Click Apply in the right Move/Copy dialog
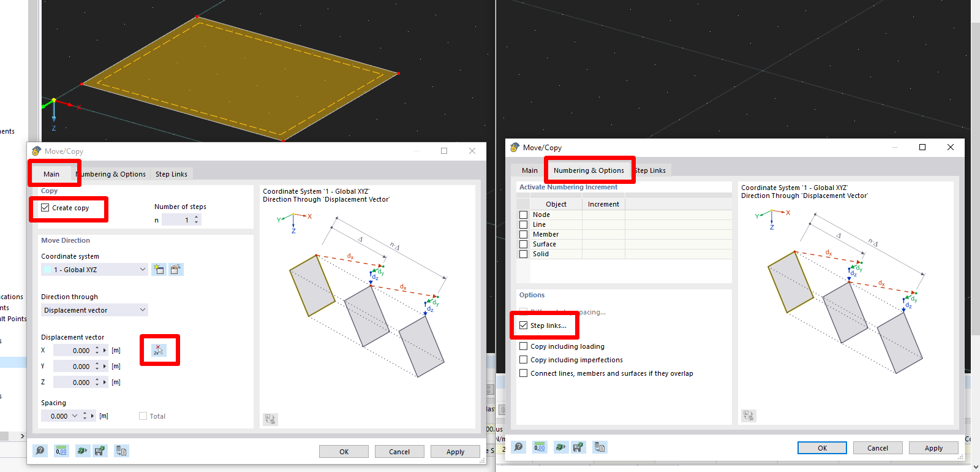Screen dimensions: 980x472 (x=933, y=448)
